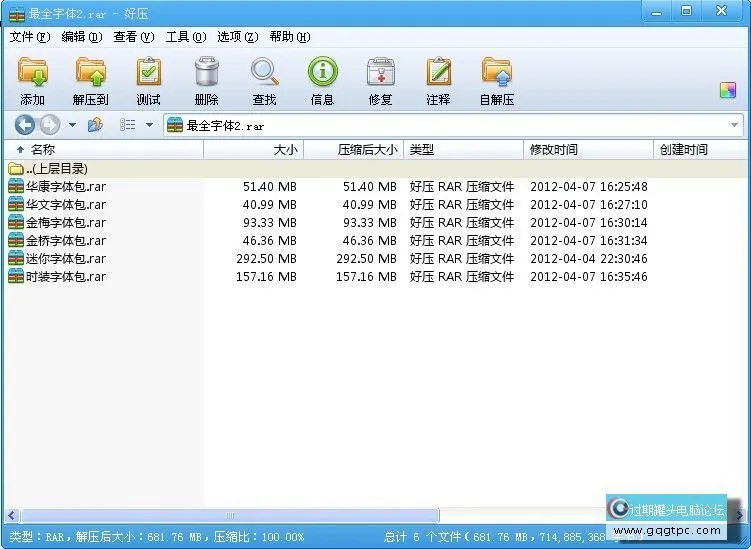This screenshot has height=549, width=751.
Task: Click the 添加 (Add) toolbar icon
Action: click(x=33, y=72)
